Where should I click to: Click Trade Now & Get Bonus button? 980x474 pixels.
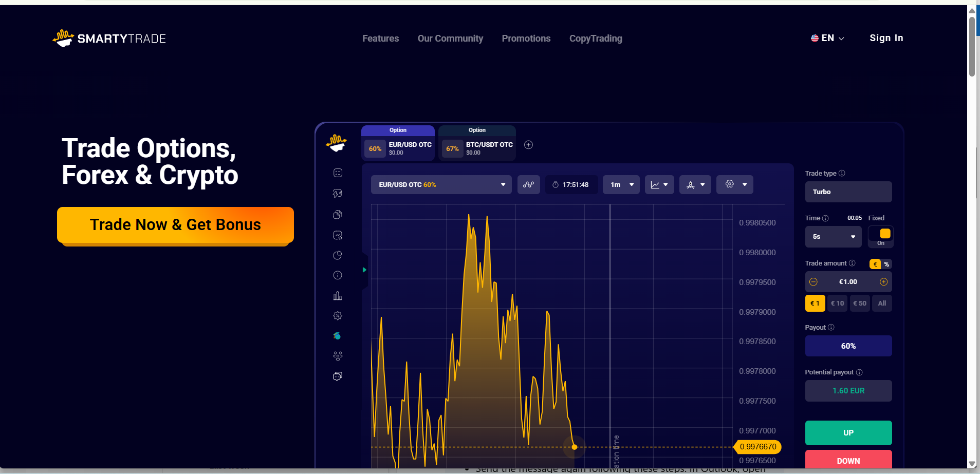(x=175, y=225)
